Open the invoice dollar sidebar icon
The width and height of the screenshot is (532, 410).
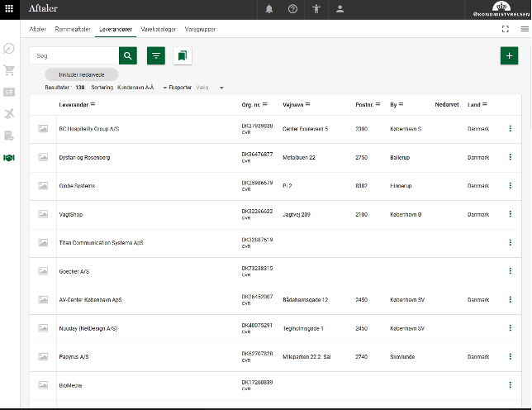(9, 92)
